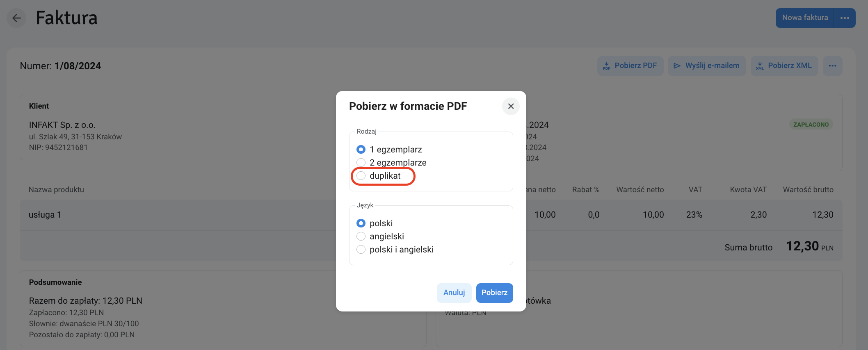Click the Pobierz button in dialog
The height and width of the screenshot is (350, 868).
click(x=494, y=293)
